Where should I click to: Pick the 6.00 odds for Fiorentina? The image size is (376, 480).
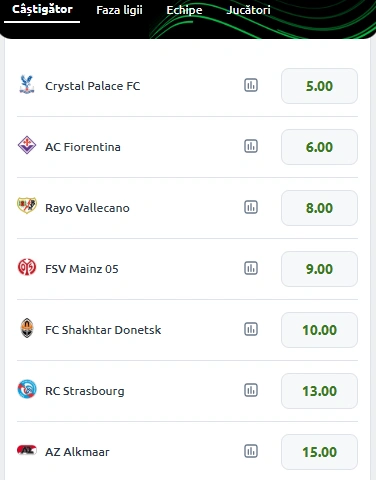click(x=319, y=147)
